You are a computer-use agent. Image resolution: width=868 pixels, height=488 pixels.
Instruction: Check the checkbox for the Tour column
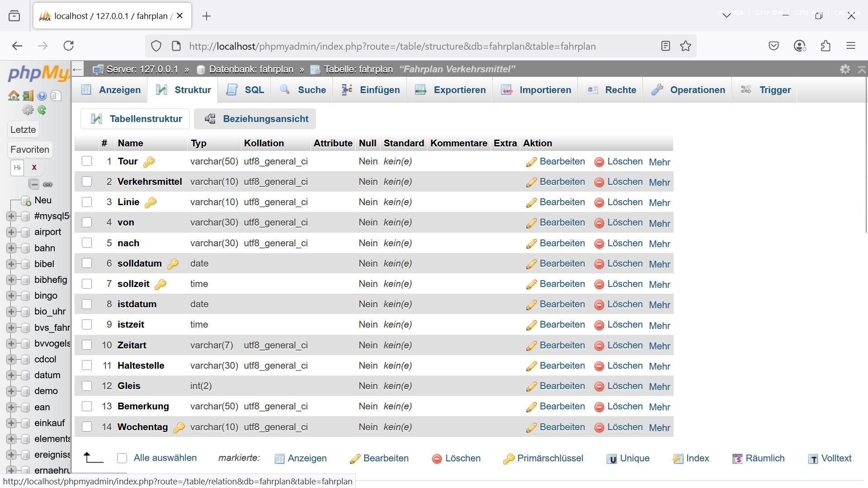[87, 161]
